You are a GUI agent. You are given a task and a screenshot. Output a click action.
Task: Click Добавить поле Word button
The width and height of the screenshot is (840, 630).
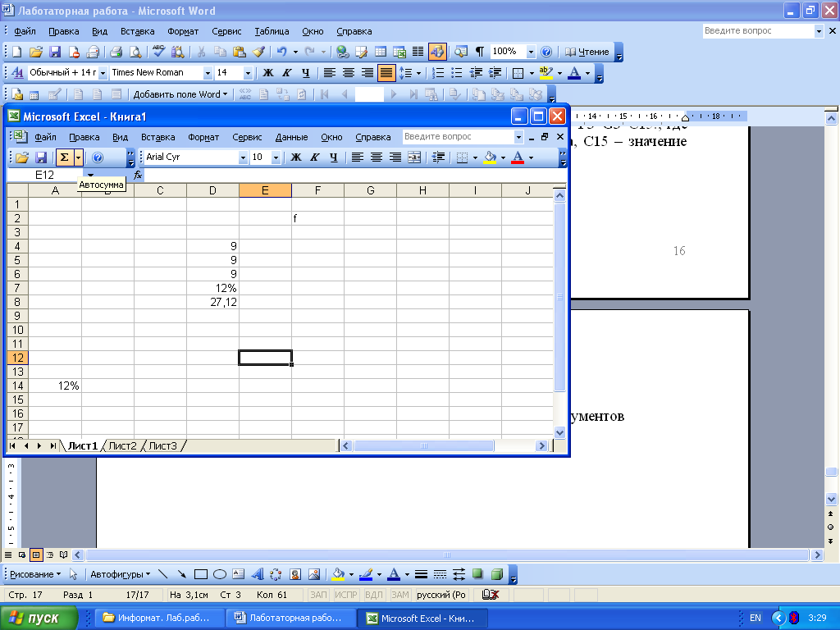(180, 94)
